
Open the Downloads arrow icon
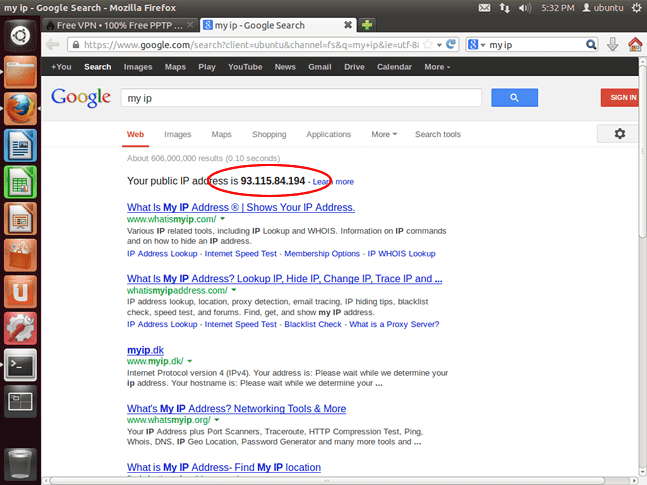[613, 44]
